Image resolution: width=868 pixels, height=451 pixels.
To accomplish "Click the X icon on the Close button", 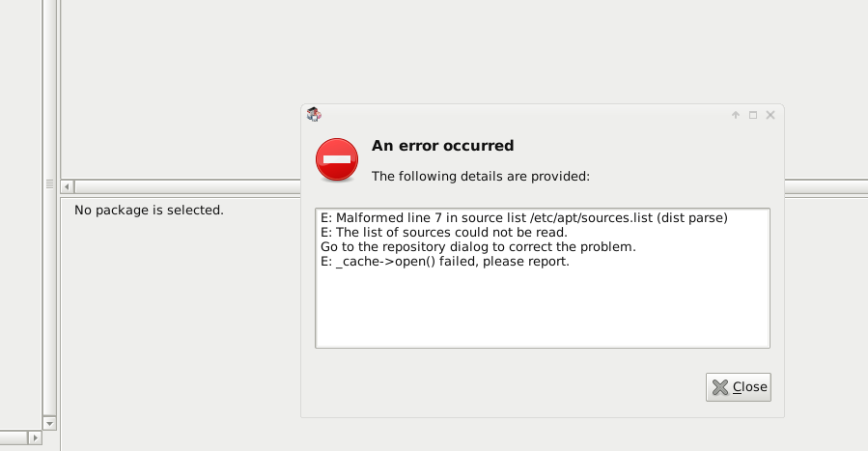I will pyautogui.click(x=720, y=387).
